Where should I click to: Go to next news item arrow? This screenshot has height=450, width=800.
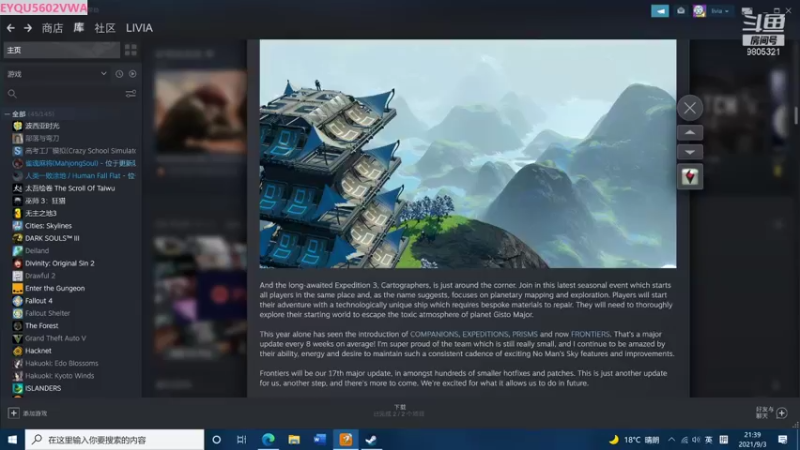[690, 152]
